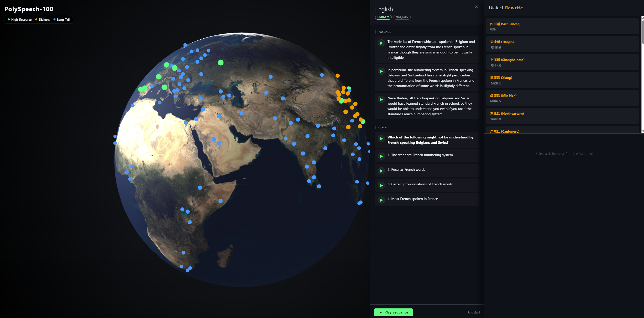Screen dimensions: 644x318
Task: Select answer 'The standard French numbering system'
Action: click(x=422, y=155)
